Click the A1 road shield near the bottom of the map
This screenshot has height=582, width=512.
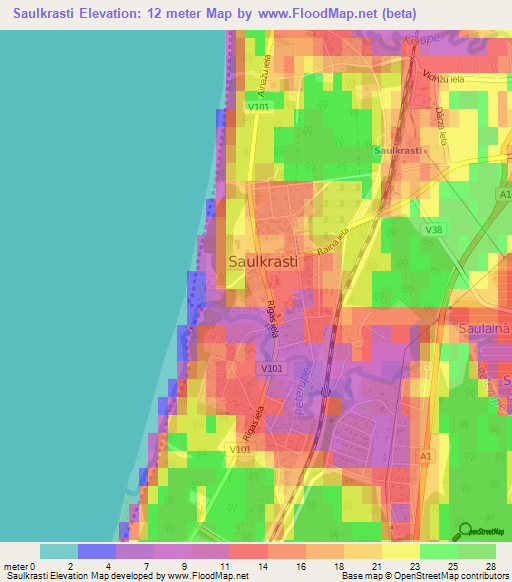[x=425, y=456]
